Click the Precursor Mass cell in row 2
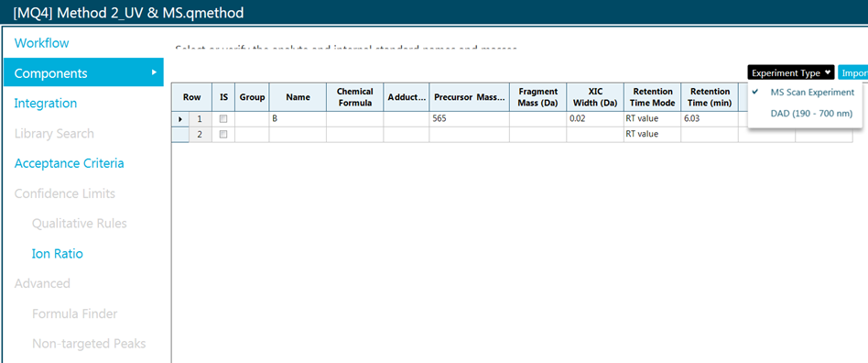The image size is (868, 363). point(470,134)
